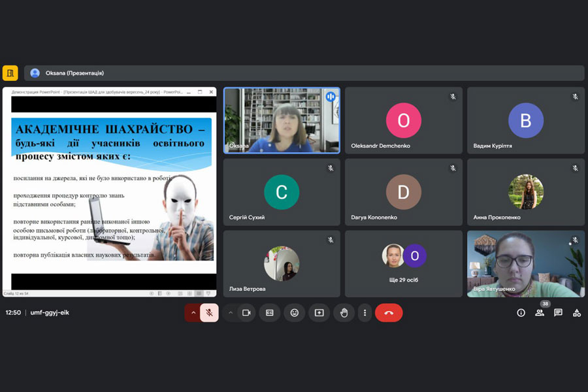
Task: Click the 12:50 time display
Action: coord(13,312)
